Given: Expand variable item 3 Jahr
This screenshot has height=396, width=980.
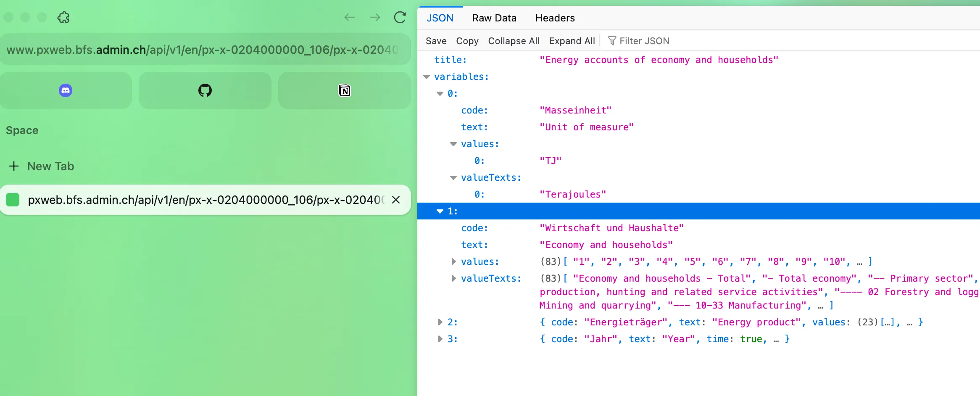Looking at the screenshot, I should point(440,339).
